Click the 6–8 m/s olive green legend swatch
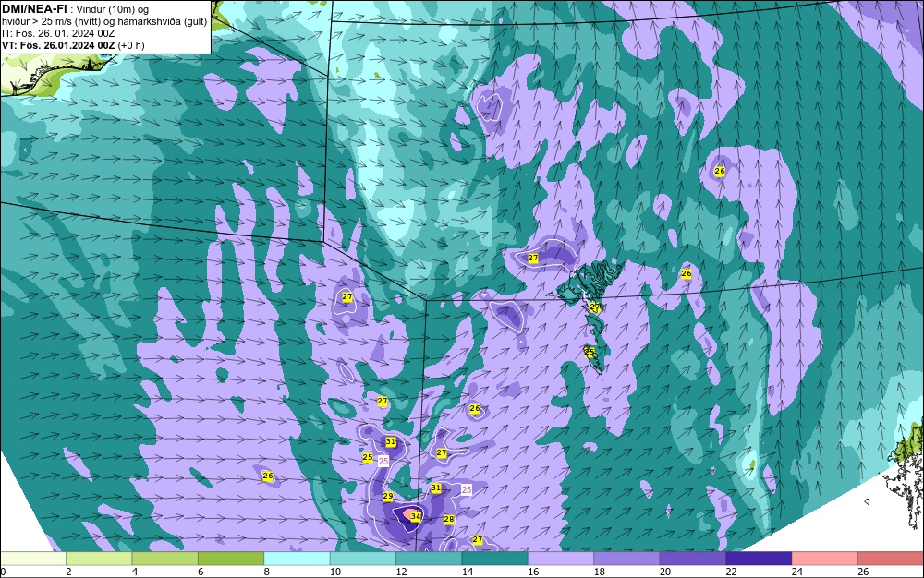Image resolution: width=924 pixels, height=578 pixels. (x=231, y=559)
